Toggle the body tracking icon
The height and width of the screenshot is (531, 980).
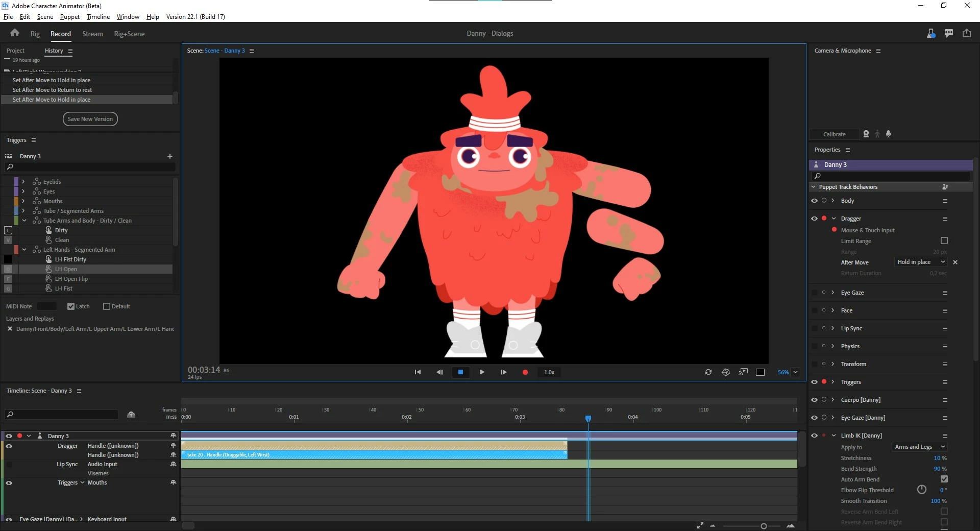click(x=877, y=134)
